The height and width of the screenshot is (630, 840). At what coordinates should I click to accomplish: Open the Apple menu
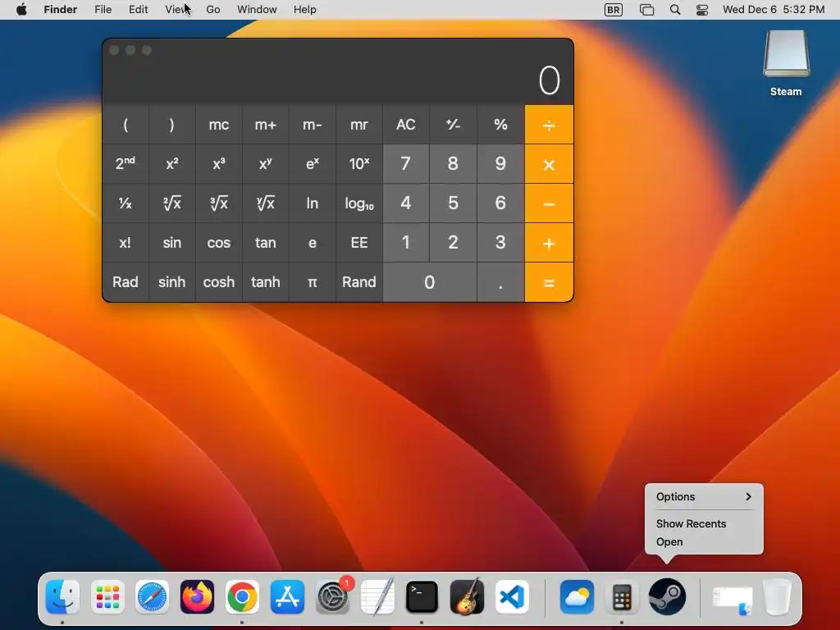tap(21, 10)
